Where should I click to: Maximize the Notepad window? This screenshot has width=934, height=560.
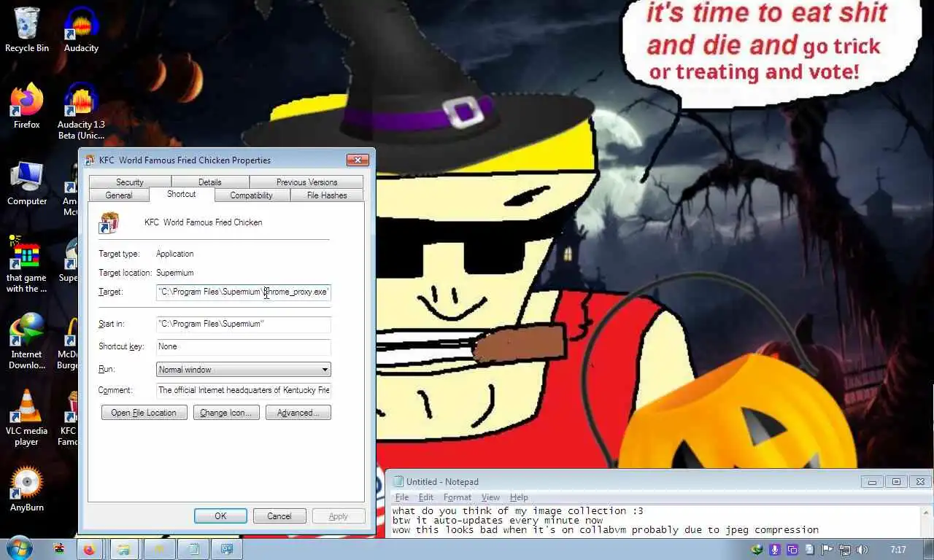tap(897, 481)
